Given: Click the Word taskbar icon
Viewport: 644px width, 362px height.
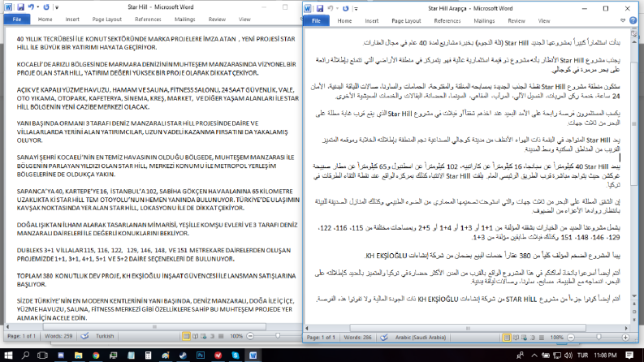Looking at the screenshot, I should click(253, 356).
